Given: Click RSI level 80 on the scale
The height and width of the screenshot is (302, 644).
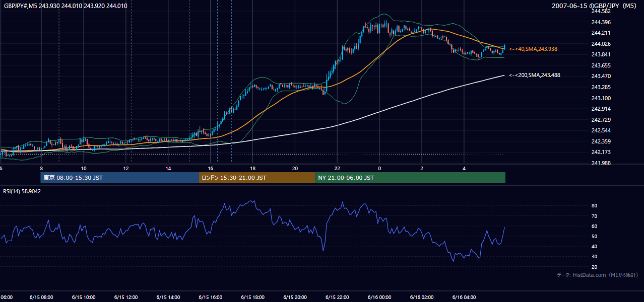Looking at the screenshot, I should point(595,206).
